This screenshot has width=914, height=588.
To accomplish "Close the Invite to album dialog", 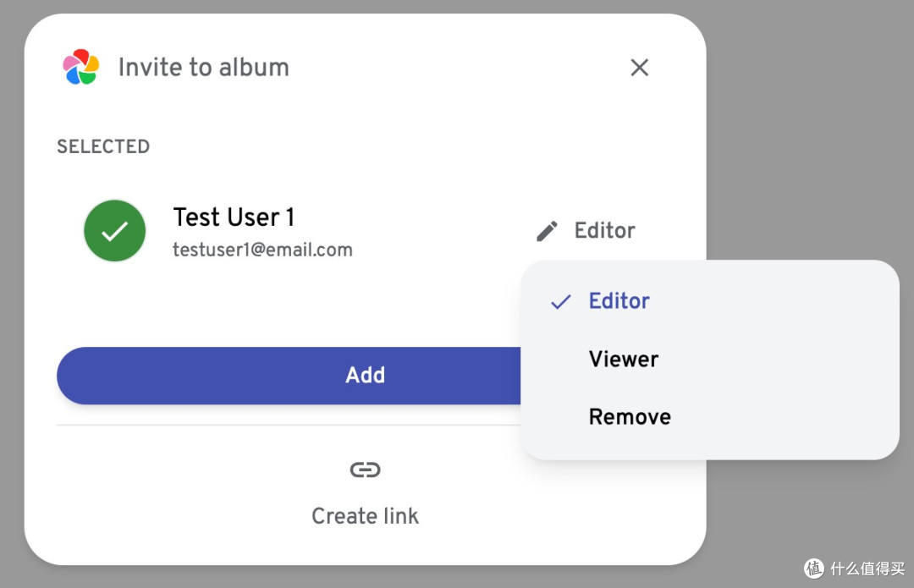I will [x=640, y=68].
